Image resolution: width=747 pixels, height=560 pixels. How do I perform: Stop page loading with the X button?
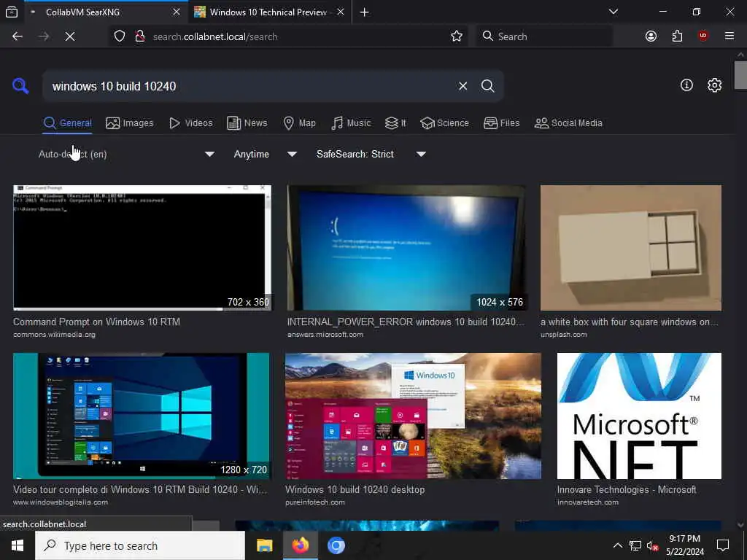(x=69, y=36)
